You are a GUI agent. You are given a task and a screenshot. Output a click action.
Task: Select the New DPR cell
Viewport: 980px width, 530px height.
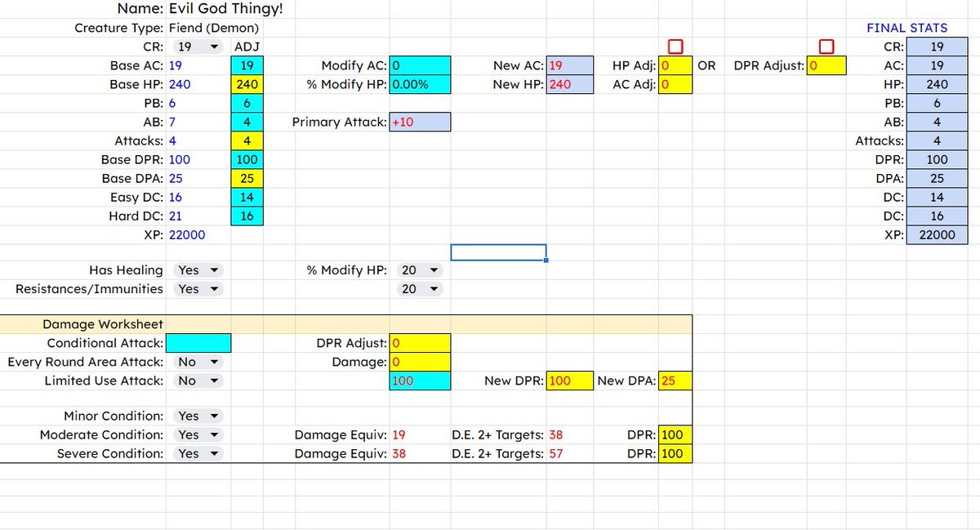[570, 381]
